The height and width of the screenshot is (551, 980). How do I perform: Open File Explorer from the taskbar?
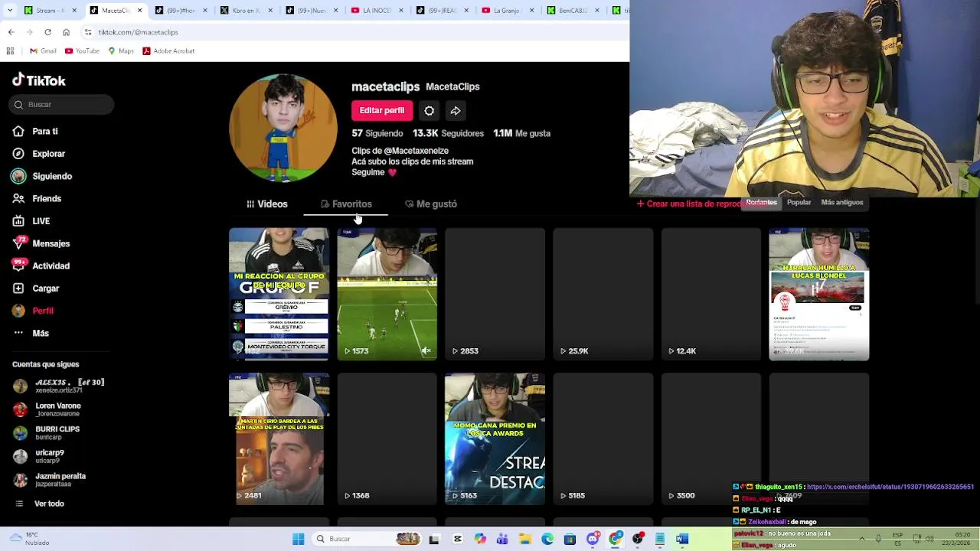(x=525, y=539)
